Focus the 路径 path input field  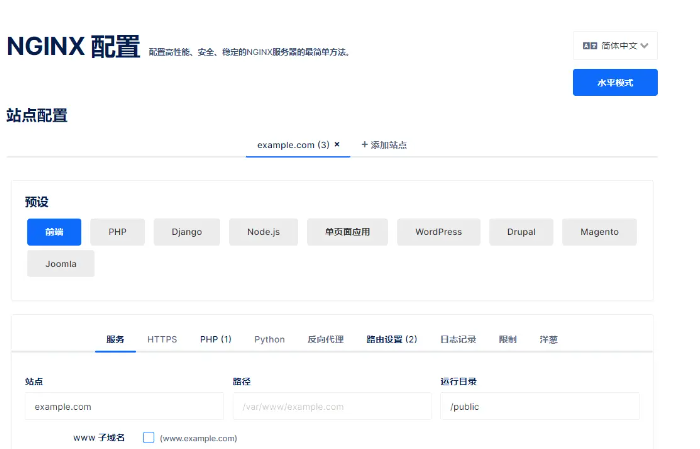pos(332,407)
